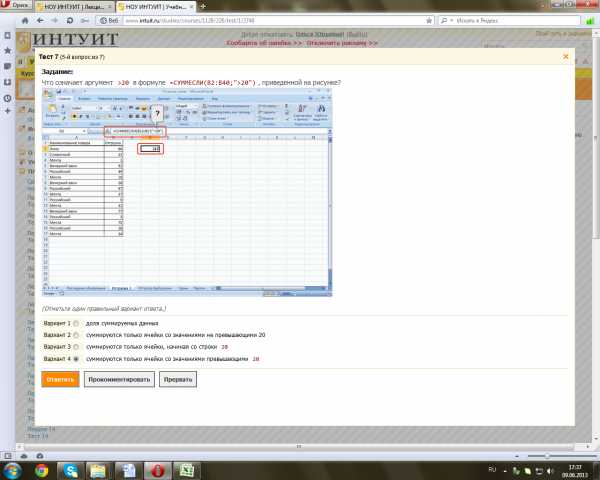600x480 pixels.
Task: Select radio button Вариант 3
Action: point(76,347)
